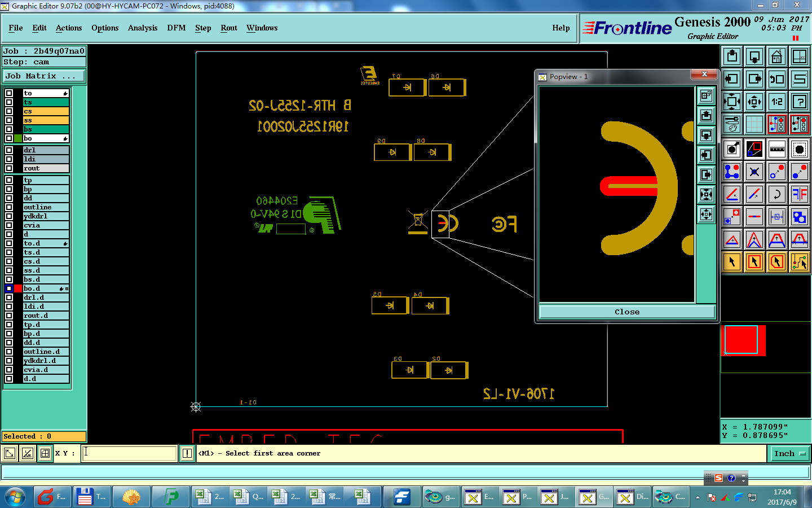Click the green bo layer color swatch
Image resolution: width=812 pixels, height=508 pixels.
(18, 138)
